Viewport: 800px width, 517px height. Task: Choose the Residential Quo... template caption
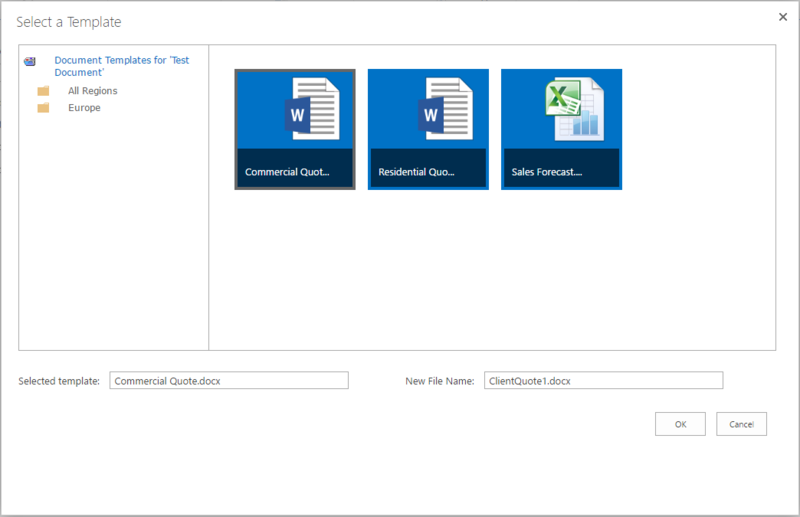[x=416, y=172]
